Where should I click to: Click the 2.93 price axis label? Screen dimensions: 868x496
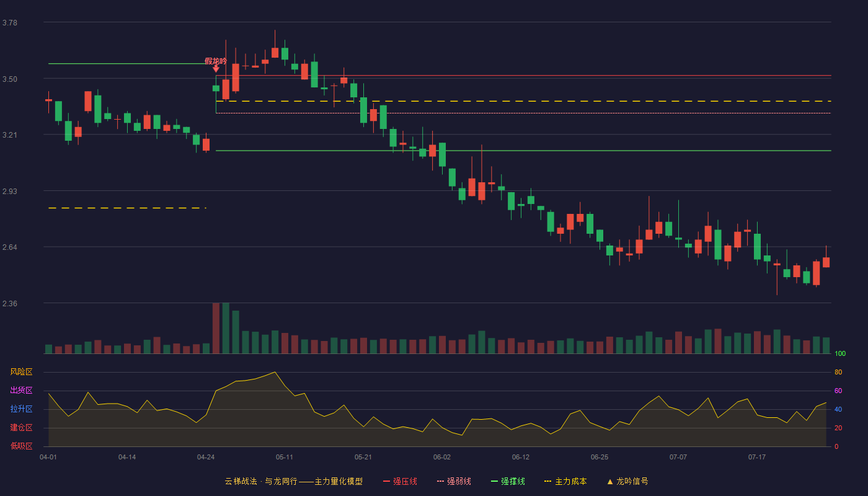10,192
